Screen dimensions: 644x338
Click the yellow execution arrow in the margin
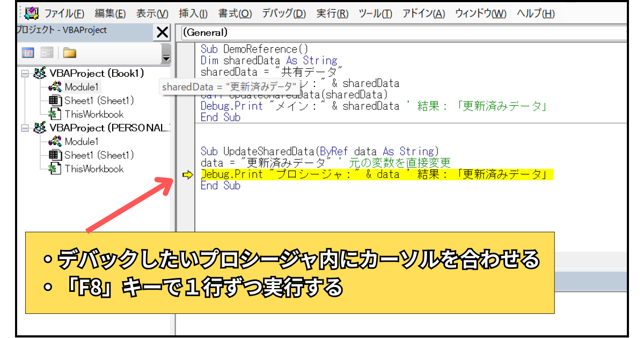[187, 174]
